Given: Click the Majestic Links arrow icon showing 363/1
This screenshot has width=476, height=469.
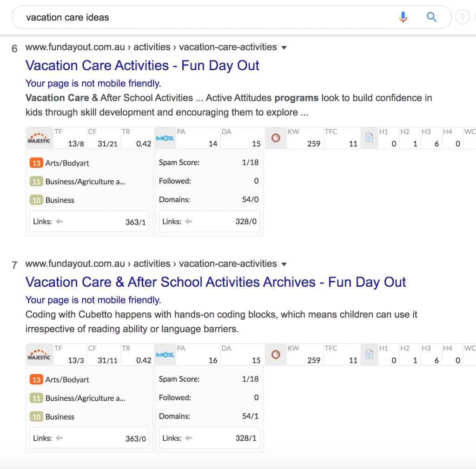Looking at the screenshot, I should click(x=59, y=222).
